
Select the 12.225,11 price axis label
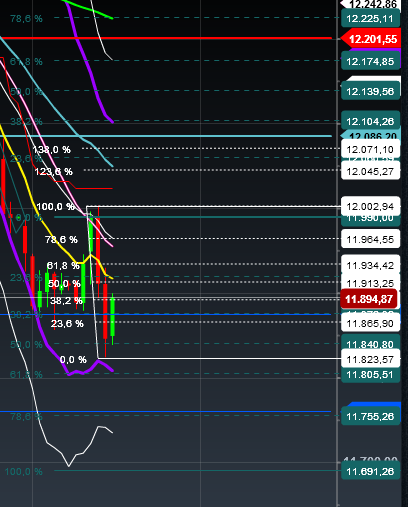pos(370,19)
